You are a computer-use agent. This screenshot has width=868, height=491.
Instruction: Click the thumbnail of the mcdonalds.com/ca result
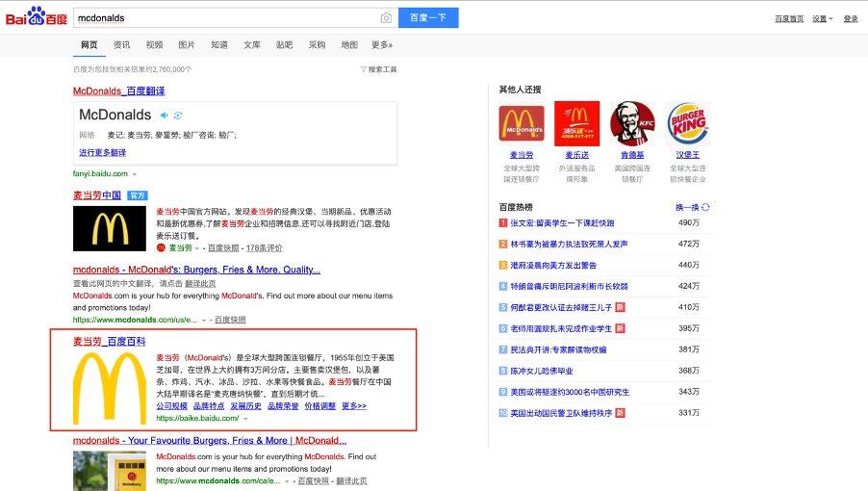110,471
